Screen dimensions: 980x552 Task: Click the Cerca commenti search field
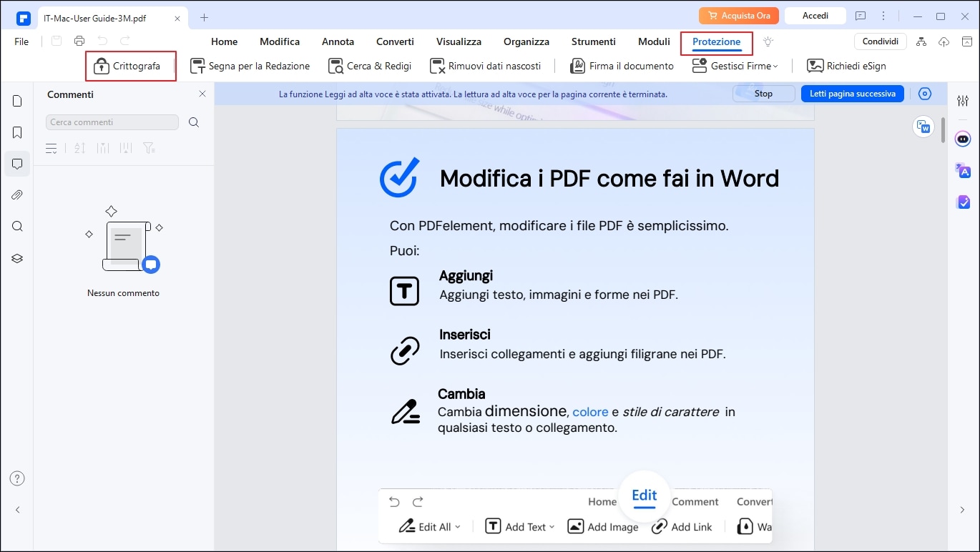[112, 122]
